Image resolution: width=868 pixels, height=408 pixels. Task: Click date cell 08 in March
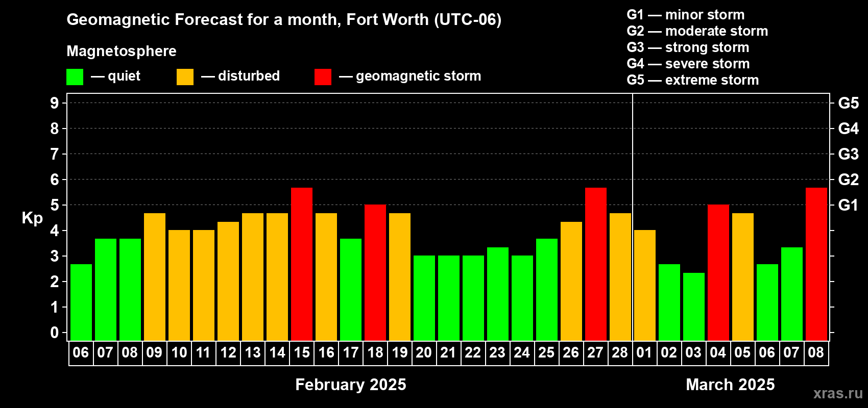(816, 353)
